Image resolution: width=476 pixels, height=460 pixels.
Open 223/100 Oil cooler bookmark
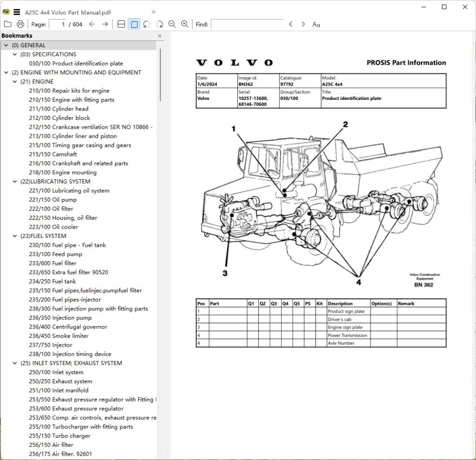(x=53, y=227)
